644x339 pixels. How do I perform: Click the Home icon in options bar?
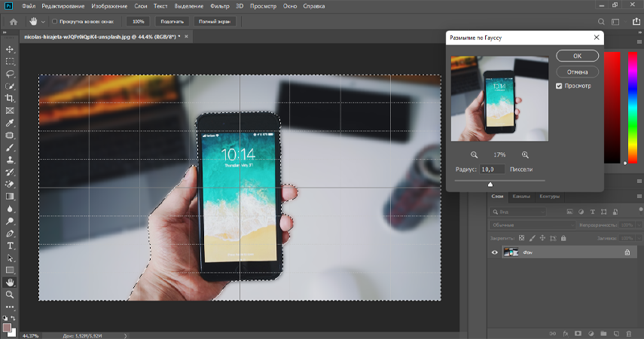coord(14,22)
